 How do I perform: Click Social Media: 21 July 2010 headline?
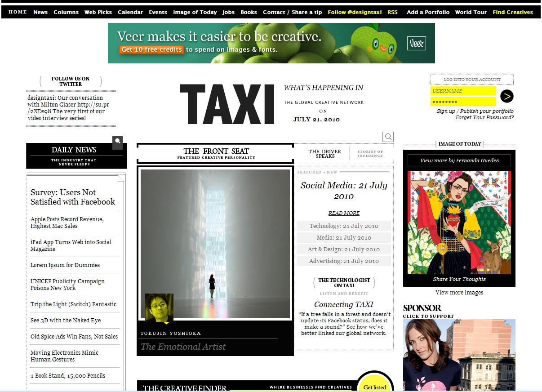coord(344,191)
